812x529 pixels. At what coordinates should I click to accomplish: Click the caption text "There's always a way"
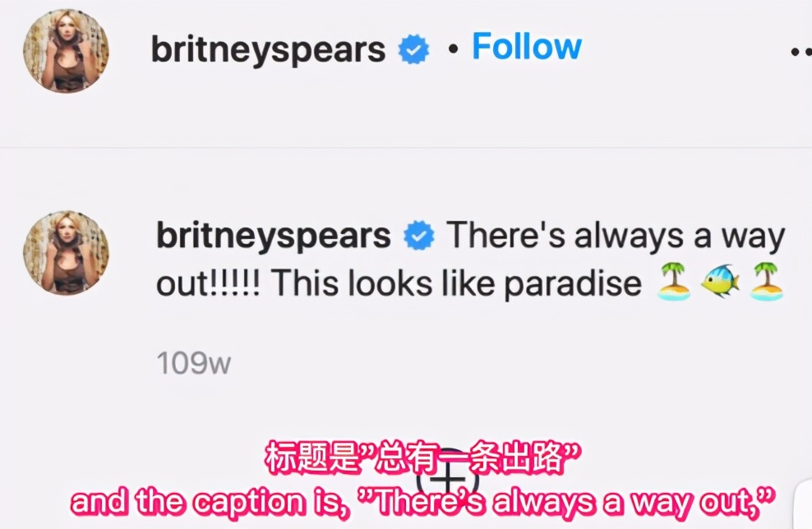[616, 236]
